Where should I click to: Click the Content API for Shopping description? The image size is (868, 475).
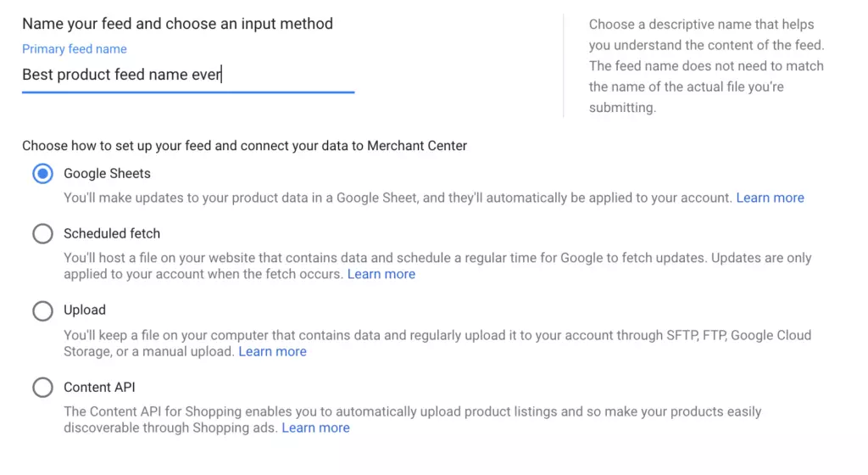tap(413, 420)
